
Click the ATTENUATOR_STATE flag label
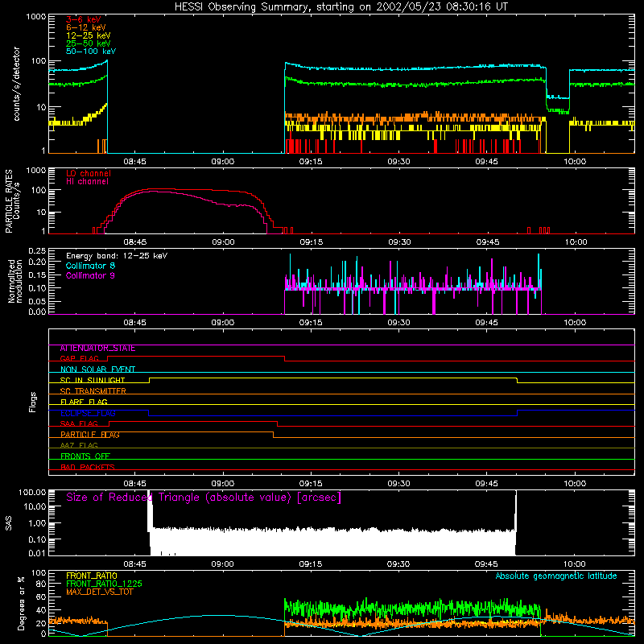pos(97,349)
